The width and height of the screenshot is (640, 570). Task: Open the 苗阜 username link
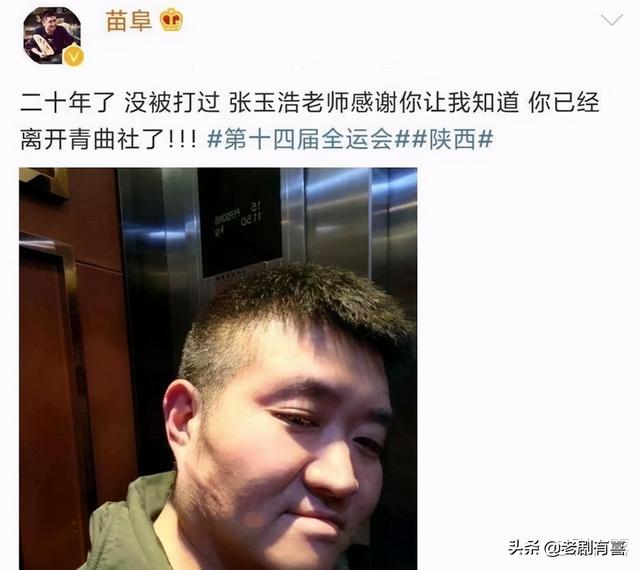click(129, 21)
